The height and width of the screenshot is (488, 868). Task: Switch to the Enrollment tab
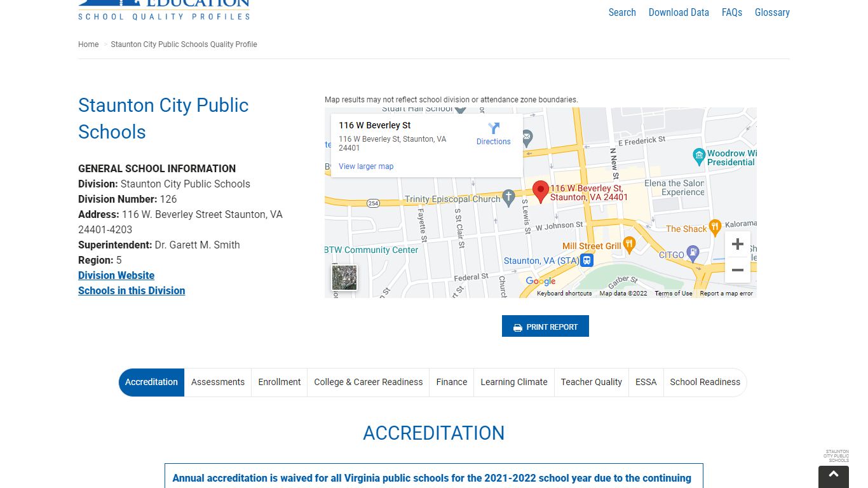(280, 382)
